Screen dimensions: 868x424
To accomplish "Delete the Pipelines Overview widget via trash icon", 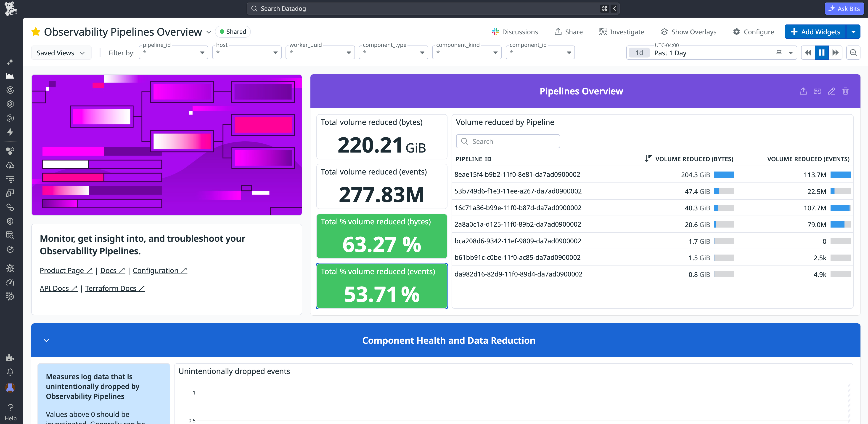I will click(846, 91).
